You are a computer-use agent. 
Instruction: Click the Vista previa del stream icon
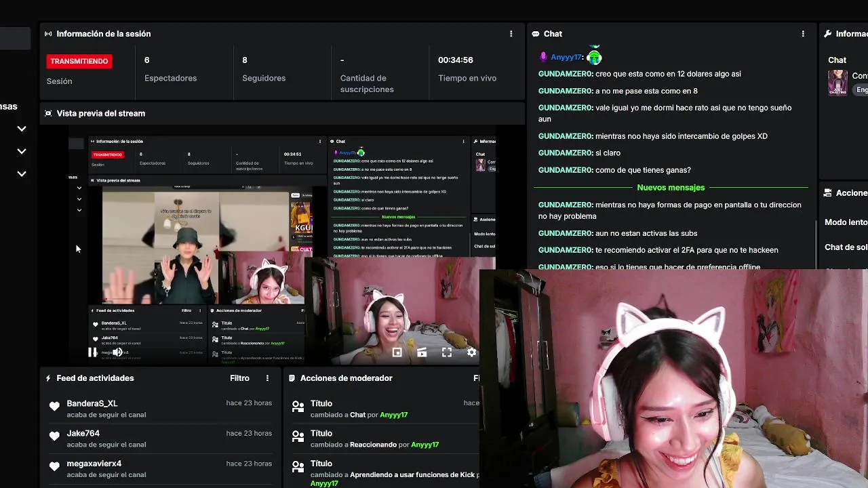pyautogui.click(x=48, y=113)
